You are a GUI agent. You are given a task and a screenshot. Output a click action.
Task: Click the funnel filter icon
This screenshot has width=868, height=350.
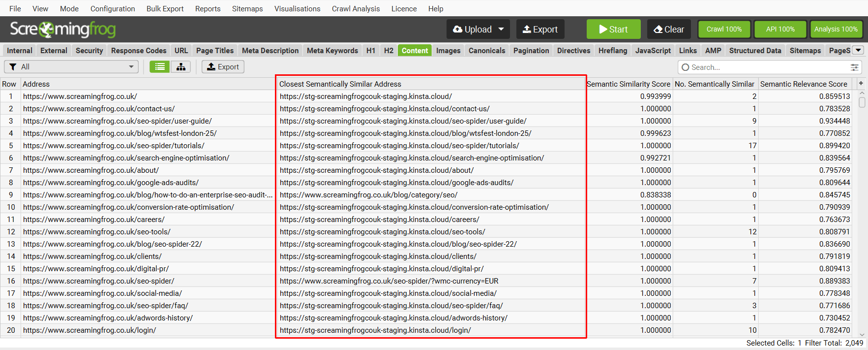pos(13,67)
